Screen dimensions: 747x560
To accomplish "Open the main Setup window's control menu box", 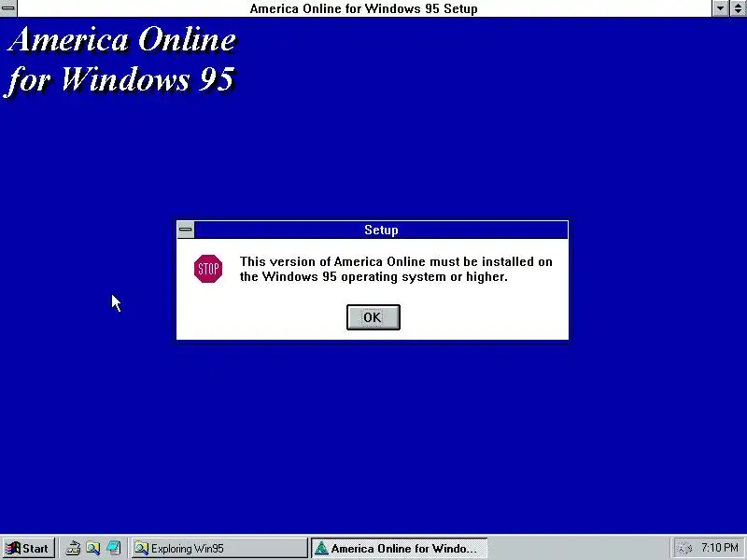I will [8, 8].
